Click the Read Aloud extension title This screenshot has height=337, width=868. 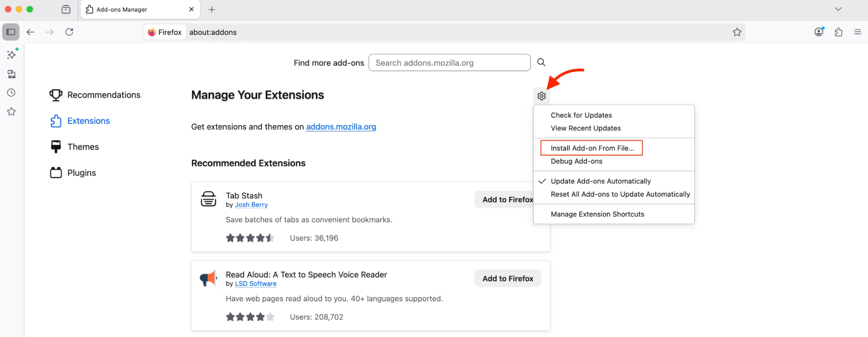(x=306, y=274)
